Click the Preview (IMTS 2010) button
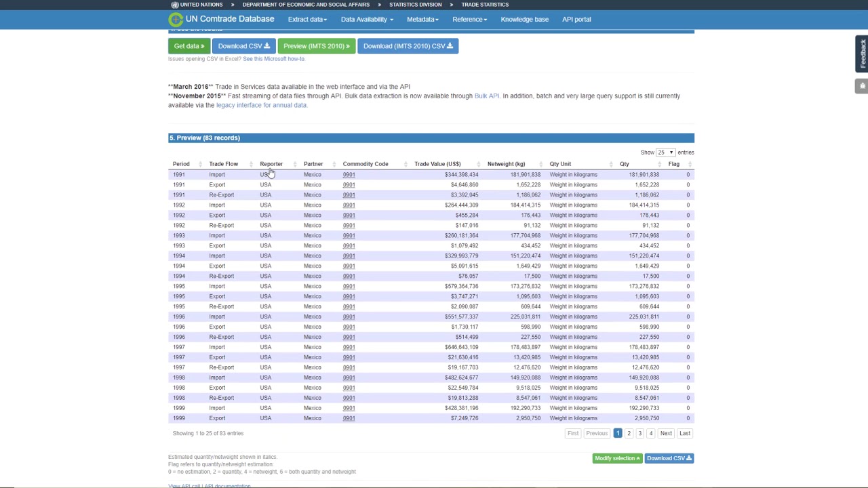 point(317,46)
